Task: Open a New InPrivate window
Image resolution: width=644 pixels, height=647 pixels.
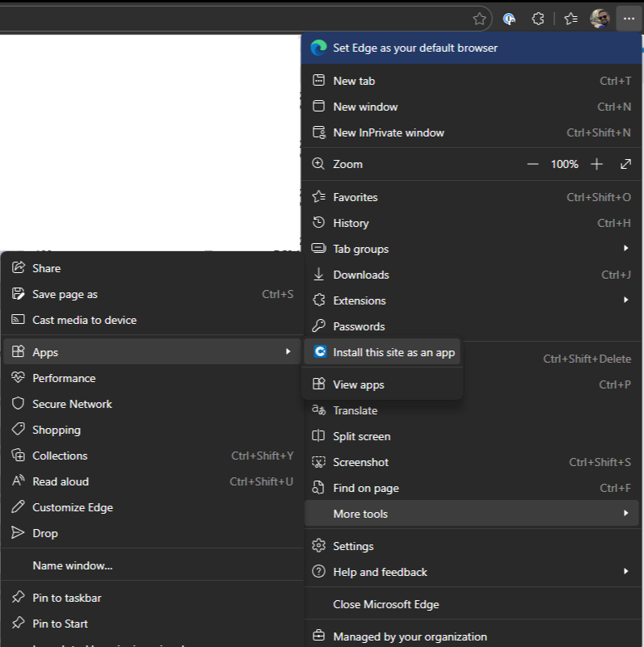Action: coord(389,132)
